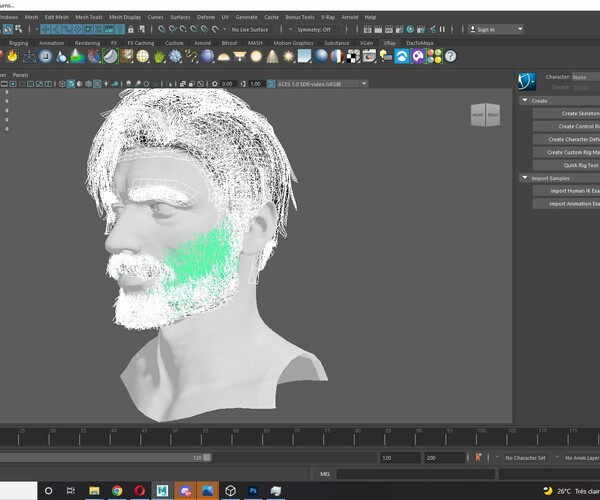Click the playback end 120 field
Viewport: 600px width, 500px height.
click(400, 458)
